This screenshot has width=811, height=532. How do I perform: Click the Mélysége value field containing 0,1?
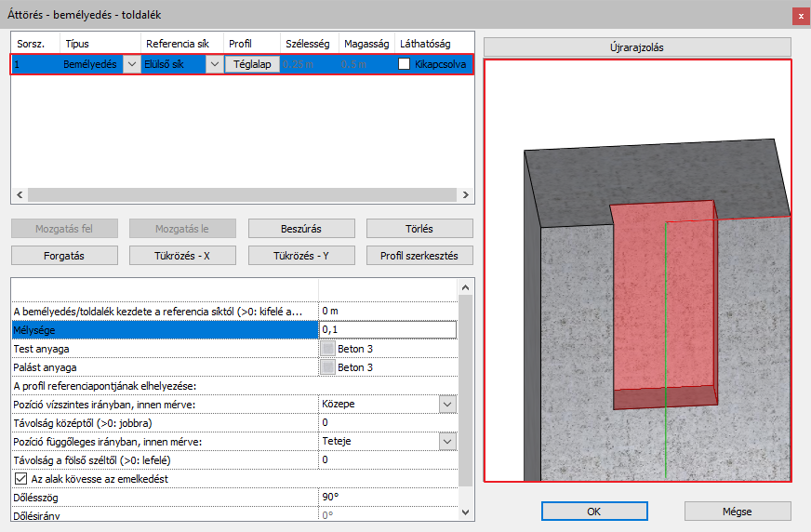tap(388, 330)
